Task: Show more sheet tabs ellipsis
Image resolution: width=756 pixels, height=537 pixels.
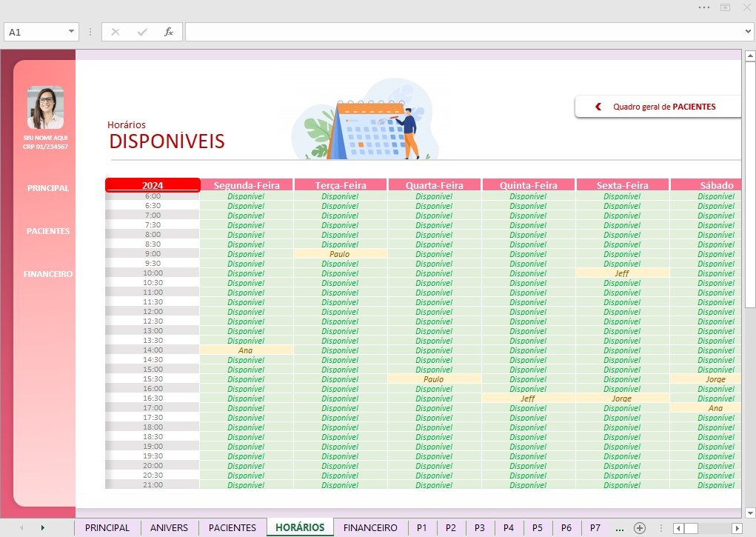Action: coord(620,528)
